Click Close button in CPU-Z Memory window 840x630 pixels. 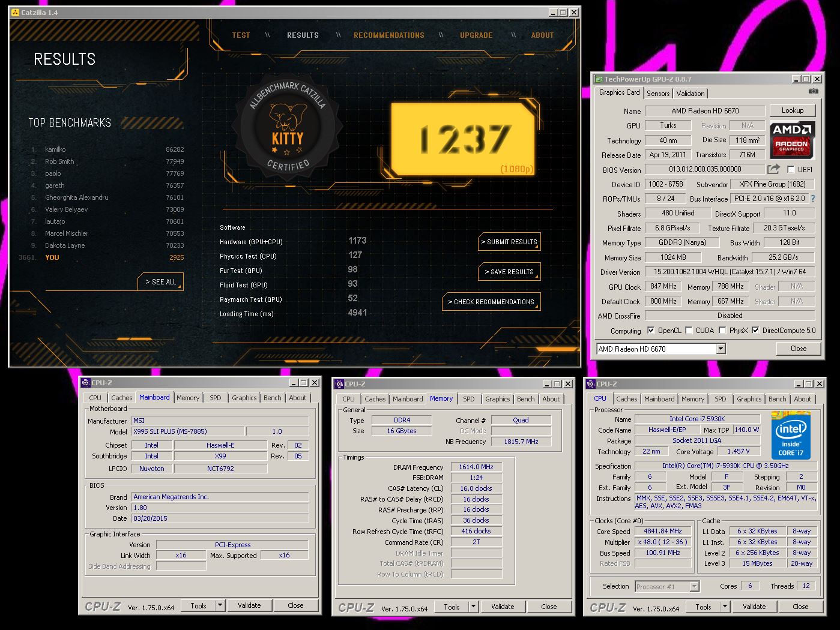[549, 607]
